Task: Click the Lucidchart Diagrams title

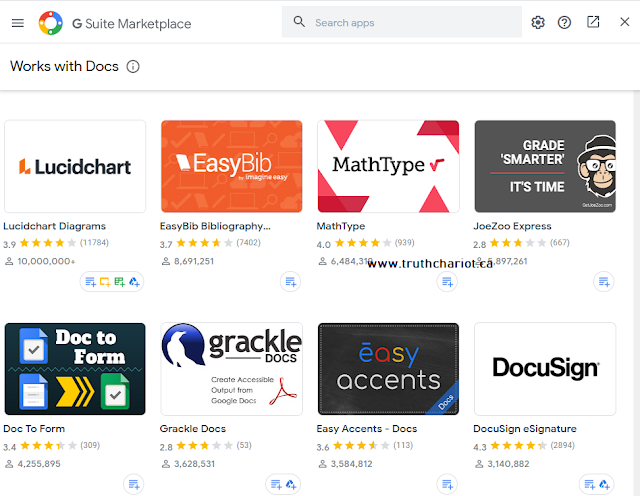Action: (x=54, y=226)
